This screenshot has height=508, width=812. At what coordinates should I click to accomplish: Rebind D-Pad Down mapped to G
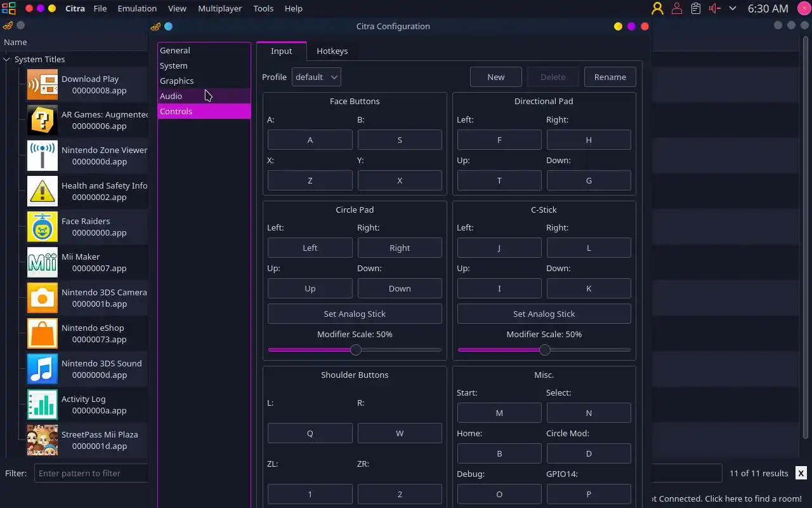589,180
